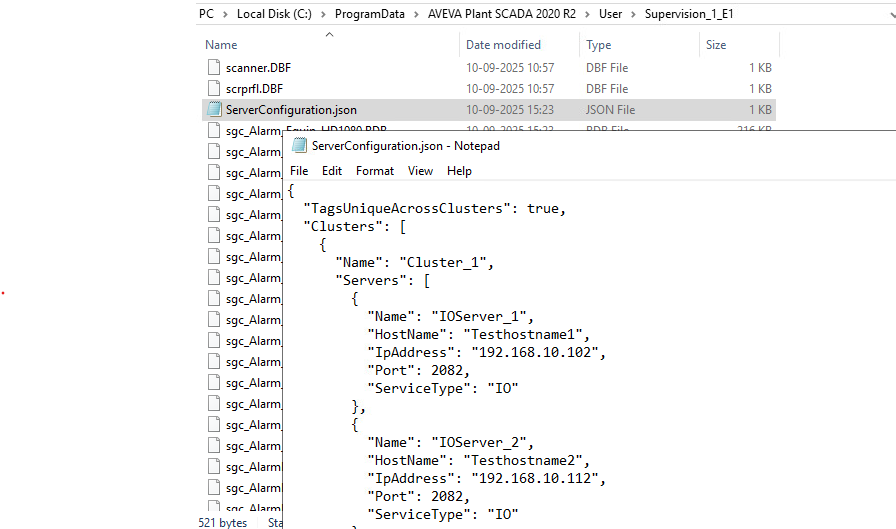Click the IP address 192.168.10.112 in Notepad
The image size is (896, 529).
pyautogui.click(x=535, y=478)
